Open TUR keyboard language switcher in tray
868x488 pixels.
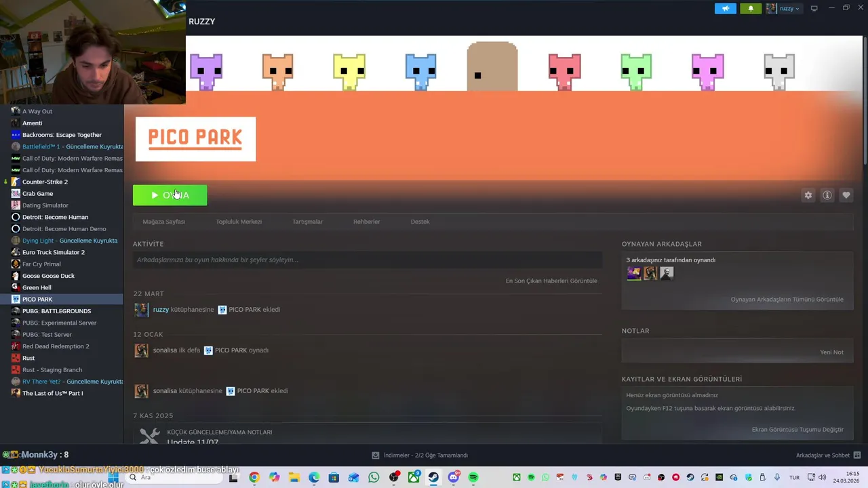tap(794, 477)
